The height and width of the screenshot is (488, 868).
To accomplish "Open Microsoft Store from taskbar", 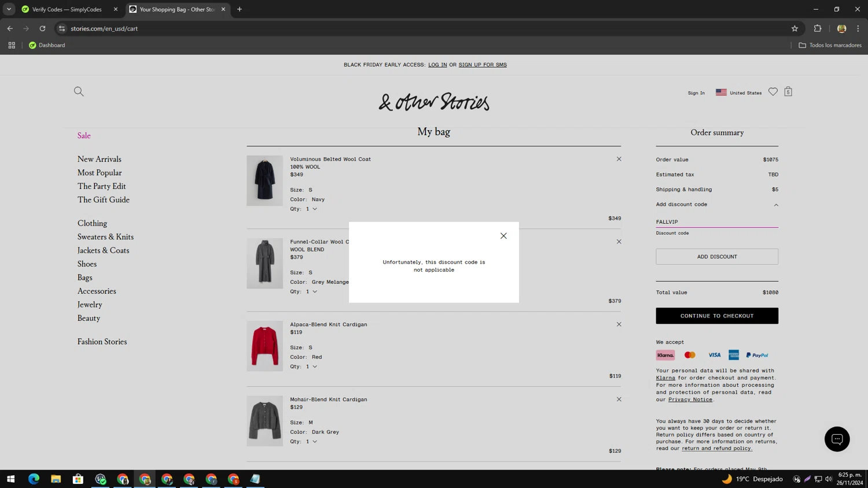I will click(x=78, y=479).
